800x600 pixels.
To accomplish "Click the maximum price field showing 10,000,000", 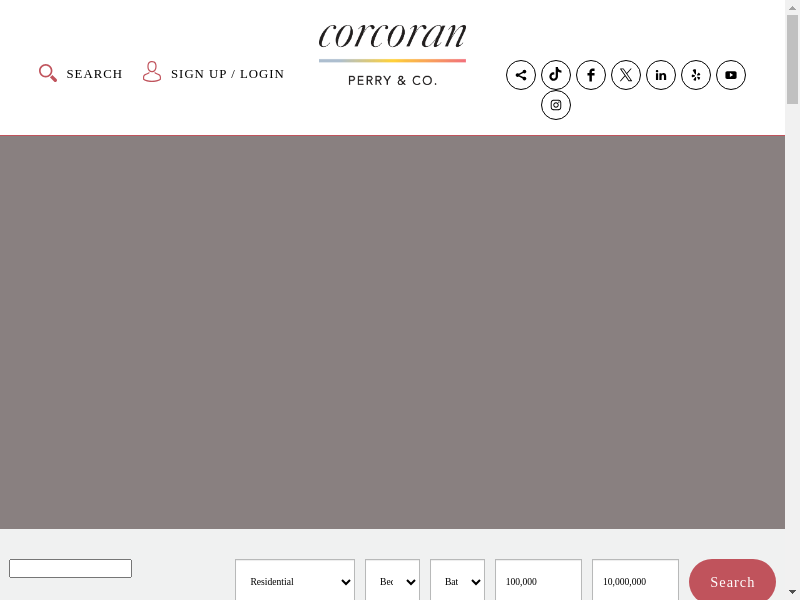I will [x=635, y=581].
